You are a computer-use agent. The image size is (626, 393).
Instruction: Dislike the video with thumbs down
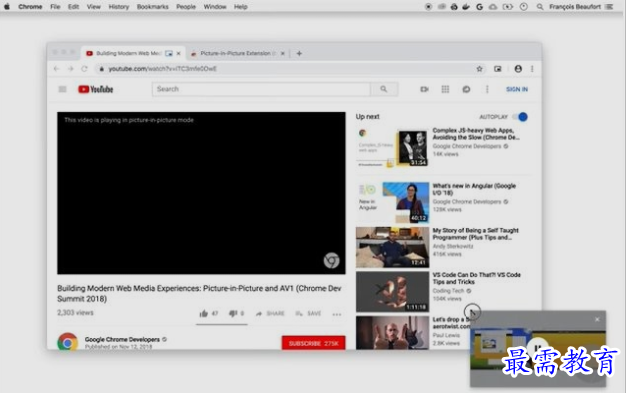pyautogui.click(x=233, y=314)
